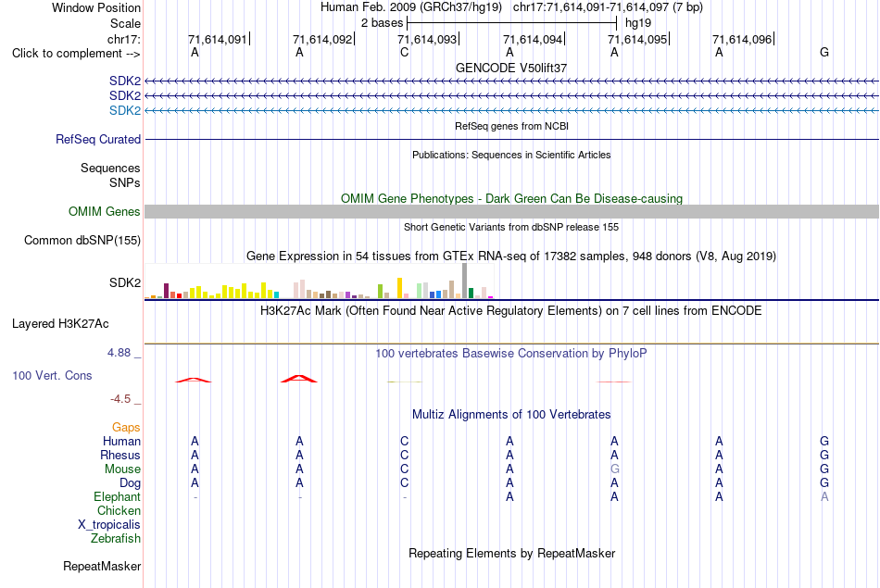Click the 'chr17:' ruler label
This screenshot has height=588, width=880.
[x=123, y=39]
